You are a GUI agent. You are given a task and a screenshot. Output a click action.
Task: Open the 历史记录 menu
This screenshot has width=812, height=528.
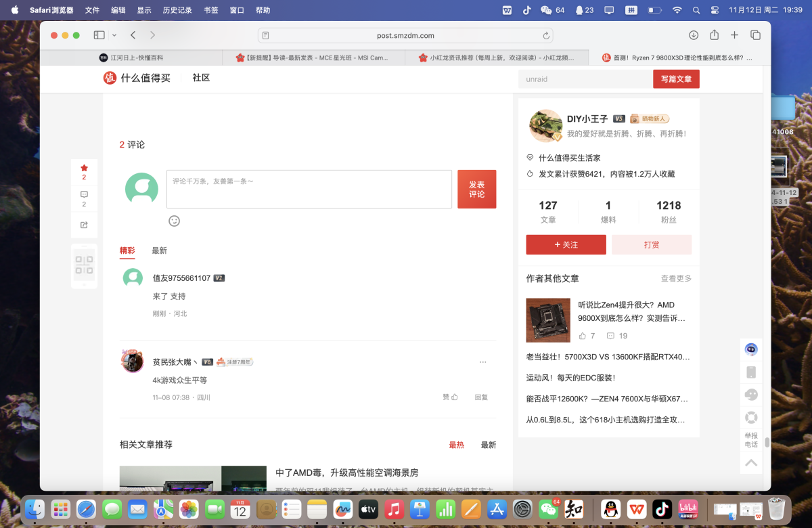click(x=177, y=10)
